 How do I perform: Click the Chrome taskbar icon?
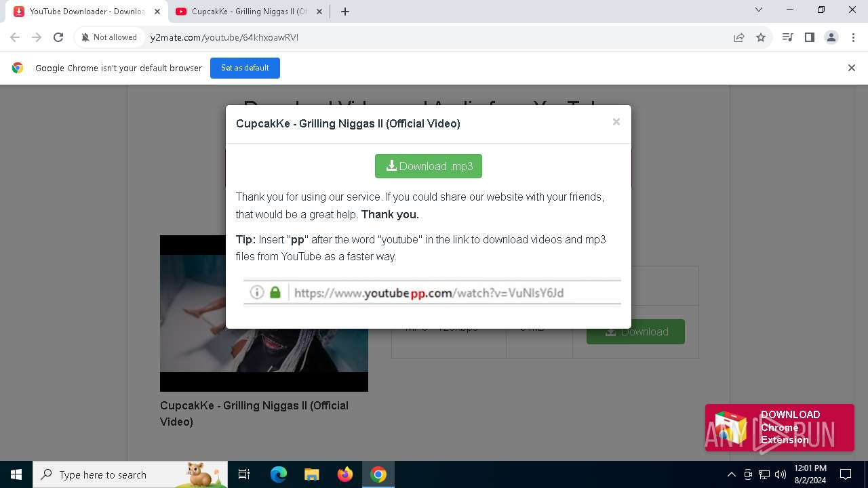pyautogui.click(x=378, y=474)
